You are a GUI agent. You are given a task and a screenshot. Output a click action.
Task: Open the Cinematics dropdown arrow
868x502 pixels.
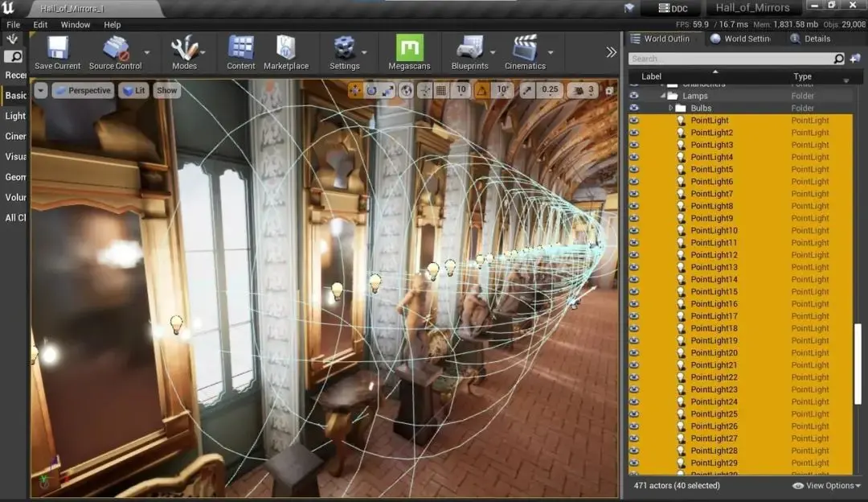tap(551, 52)
